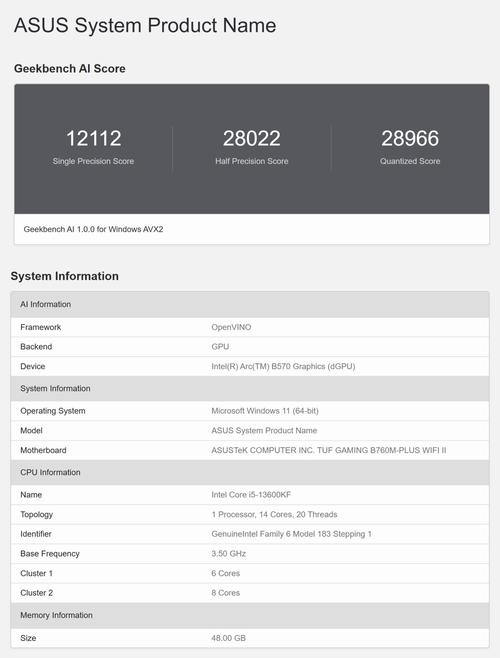The height and width of the screenshot is (658, 500).
Task: Click the 28966 quantized score value
Action: [410, 138]
